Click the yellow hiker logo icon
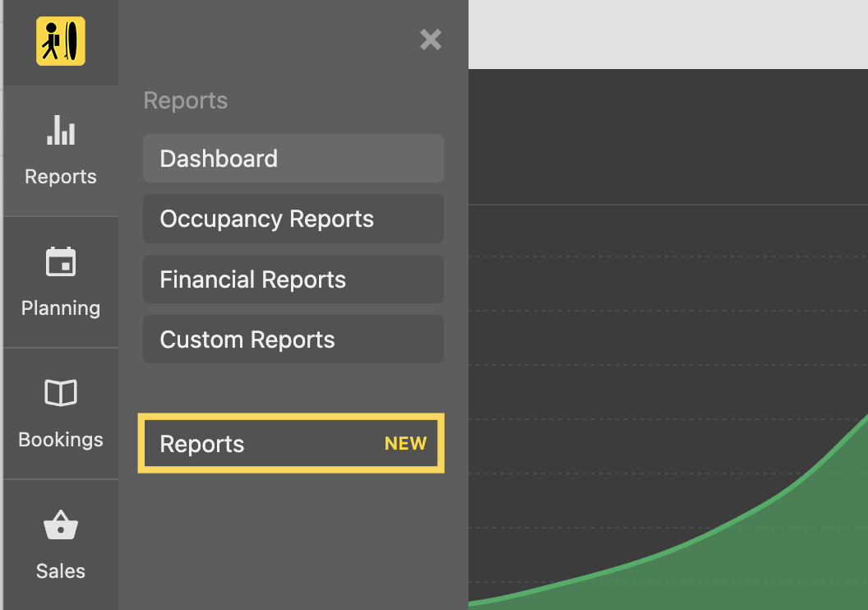Viewport: 868px width, 610px height. (x=61, y=41)
